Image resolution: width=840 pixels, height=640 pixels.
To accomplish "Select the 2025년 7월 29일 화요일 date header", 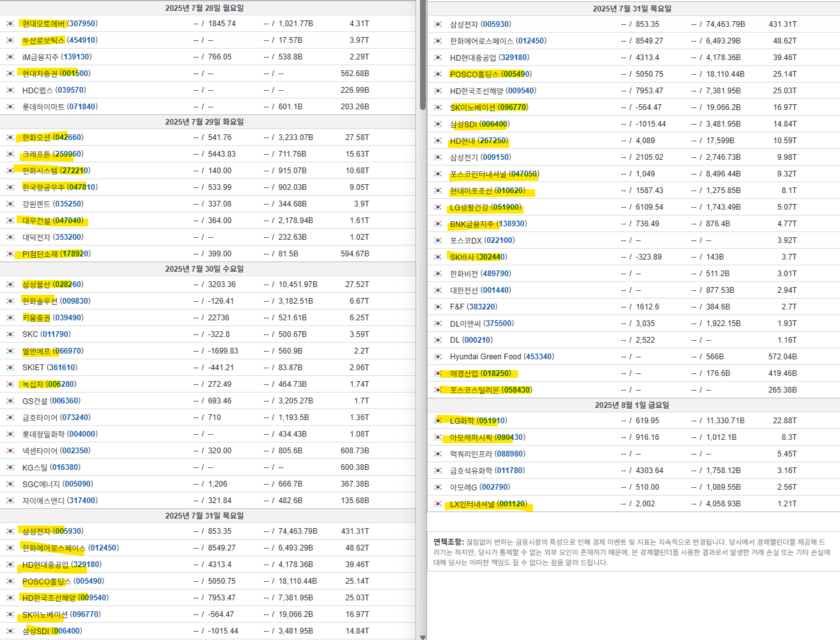I will click(x=205, y=122).
